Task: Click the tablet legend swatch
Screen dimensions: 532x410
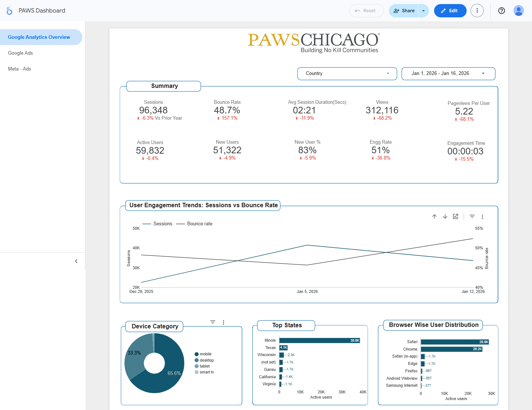Action: (x=197, y=366)
